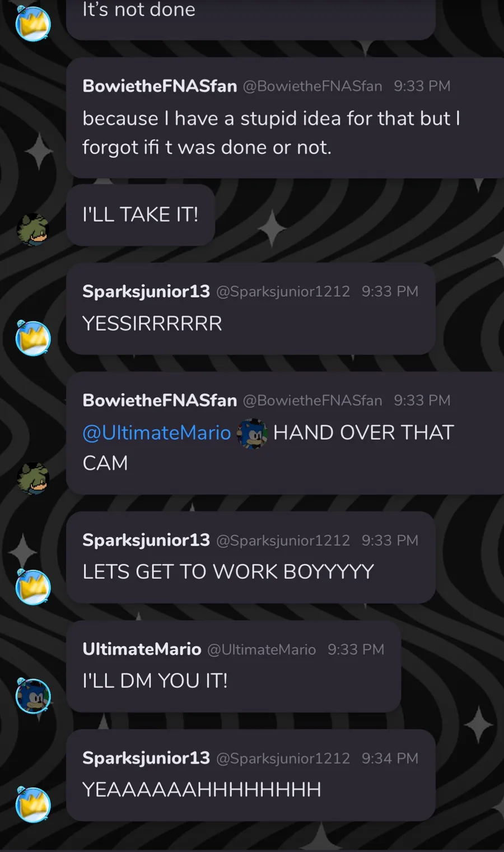This screenshot has width=504, height=852.
Task: Click Sparksjunior13 name above YESSIRRRRRR
Action: (146, 291)
